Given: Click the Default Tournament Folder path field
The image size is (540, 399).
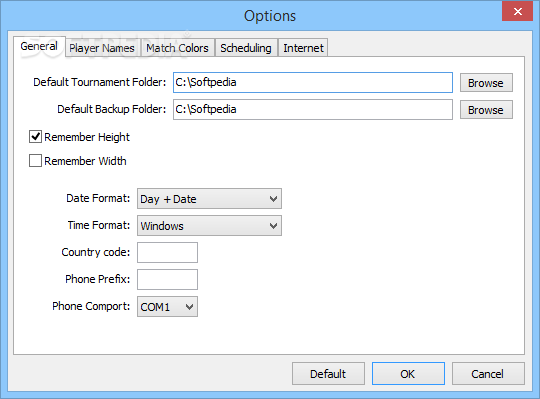Looking at the screenshot, I should pyautogui.click(x=313, y=83).
